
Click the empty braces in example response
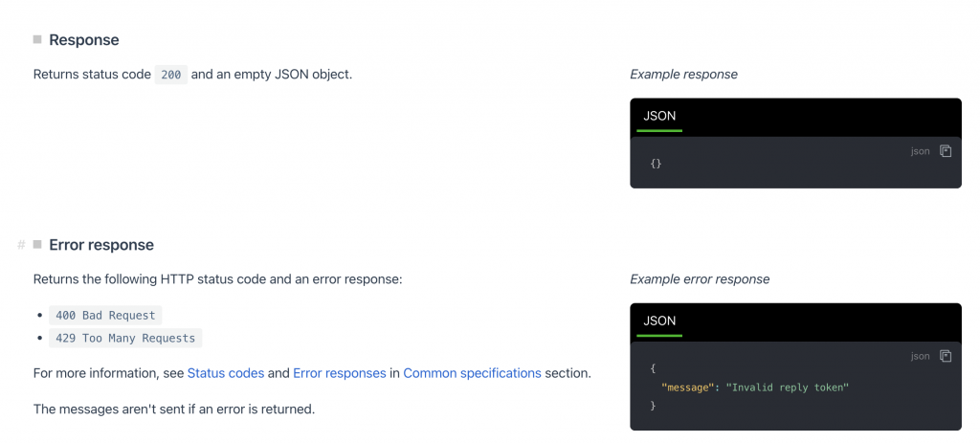[656, 164]
